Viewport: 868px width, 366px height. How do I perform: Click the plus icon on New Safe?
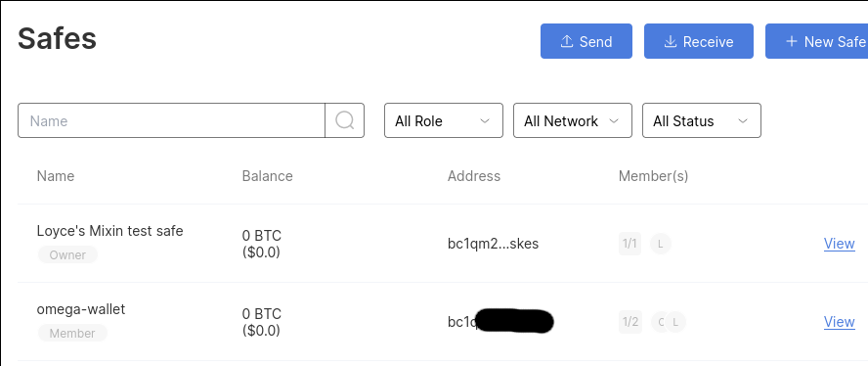[792, 41]
